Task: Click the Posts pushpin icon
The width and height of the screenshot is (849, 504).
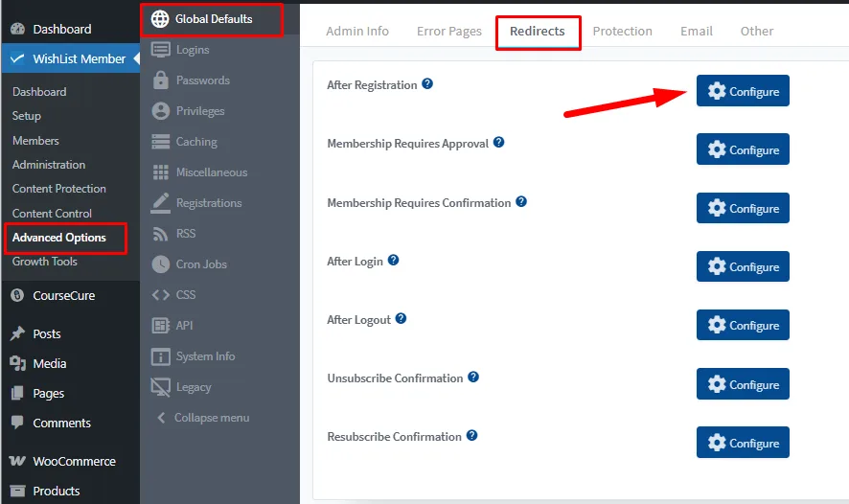Action: tap(18, 333)
